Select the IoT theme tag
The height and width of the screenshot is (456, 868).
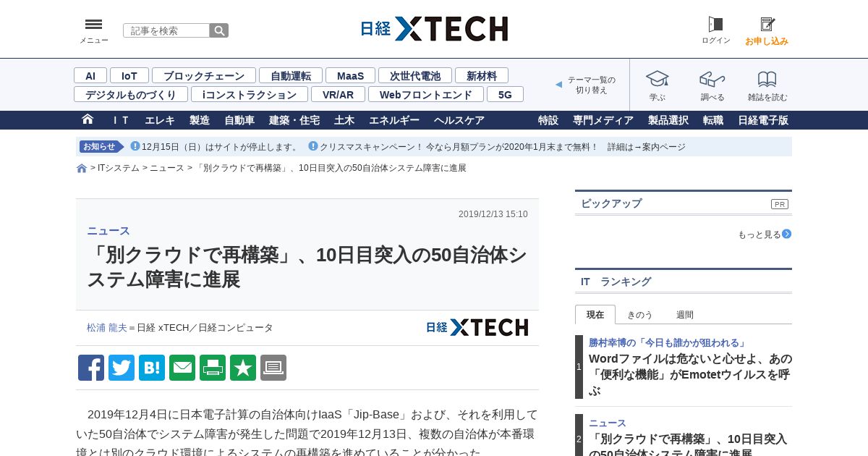(x=129, y=75)
